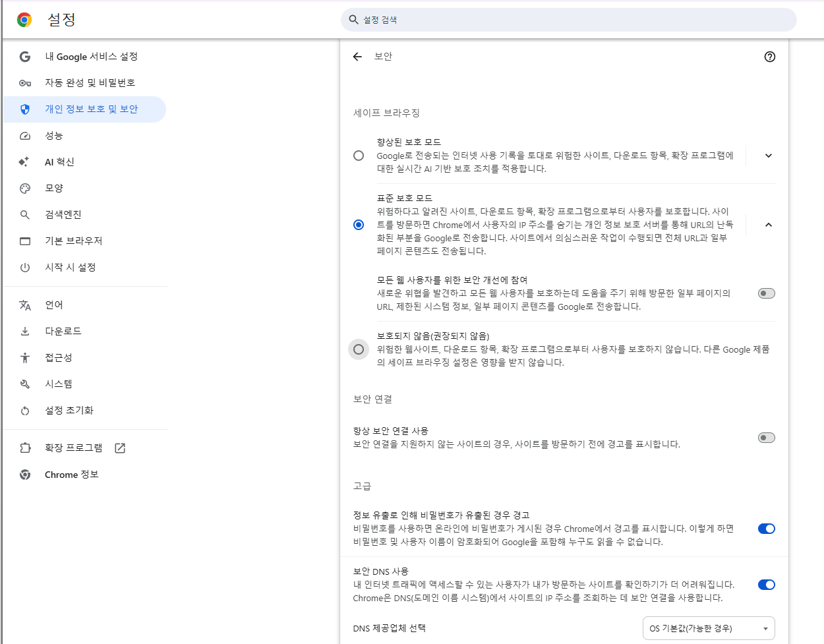Click the 보안 연결 section heading

[372, 399]
